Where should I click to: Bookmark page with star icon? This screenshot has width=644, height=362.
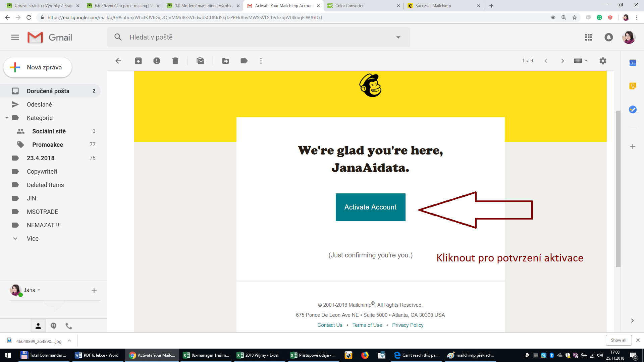click(575, 17)
